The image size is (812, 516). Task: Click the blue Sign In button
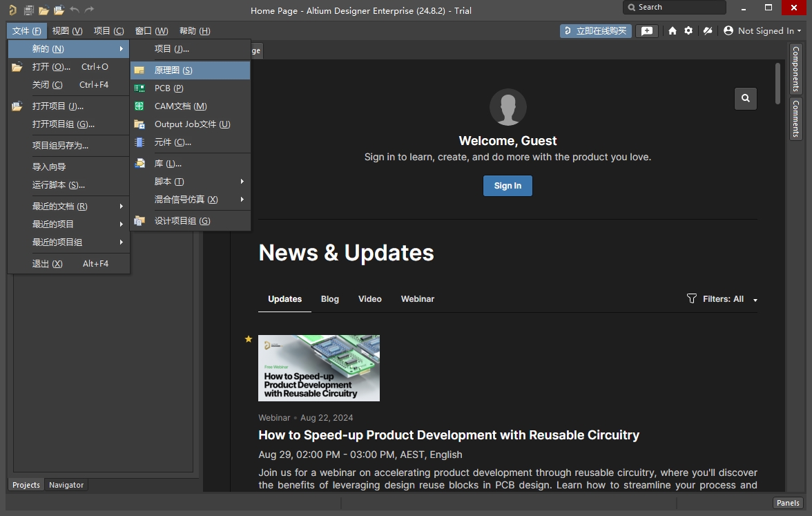coord(507,185)
